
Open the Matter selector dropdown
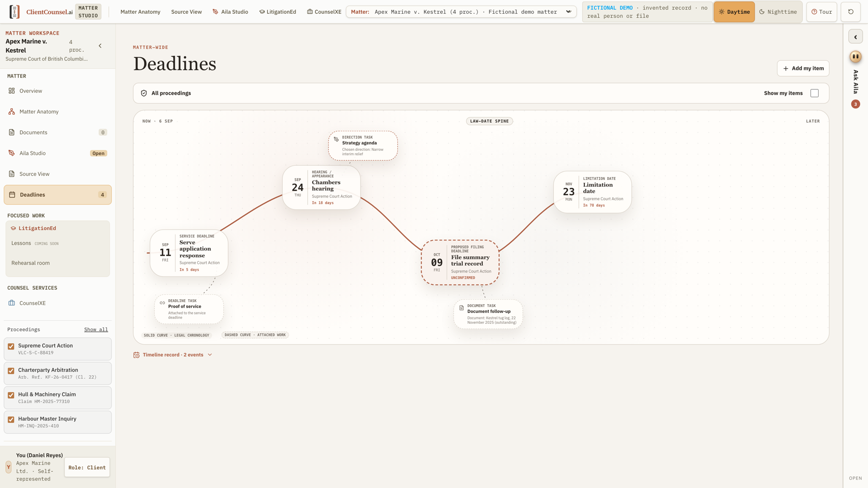pos(461,12)
